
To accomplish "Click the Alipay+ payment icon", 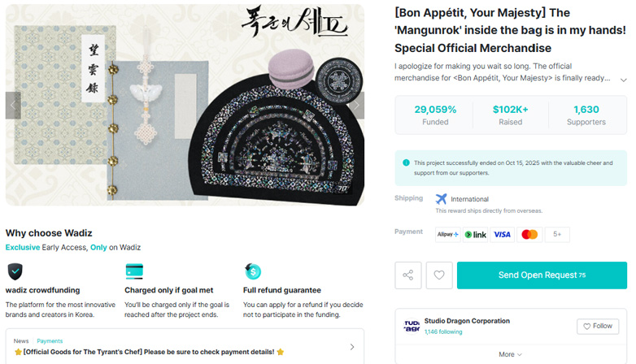I will click(447, 235).
